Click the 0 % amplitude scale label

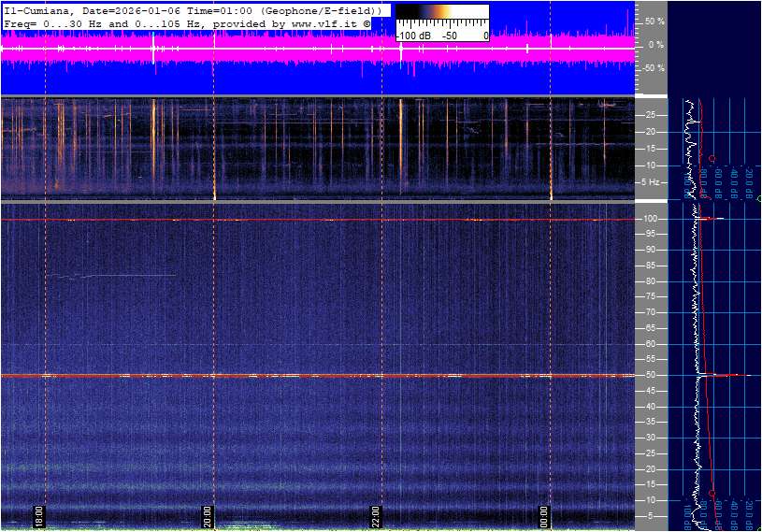point(654,44)
